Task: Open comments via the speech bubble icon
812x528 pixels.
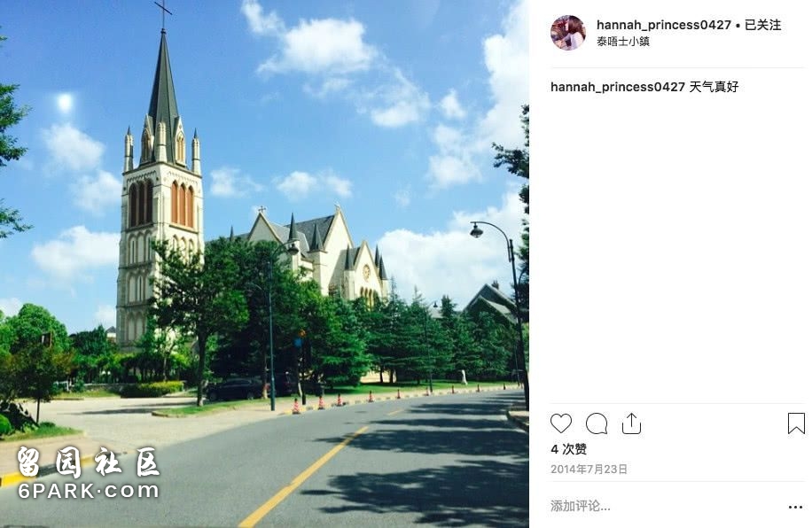Action: pos(596,423)
